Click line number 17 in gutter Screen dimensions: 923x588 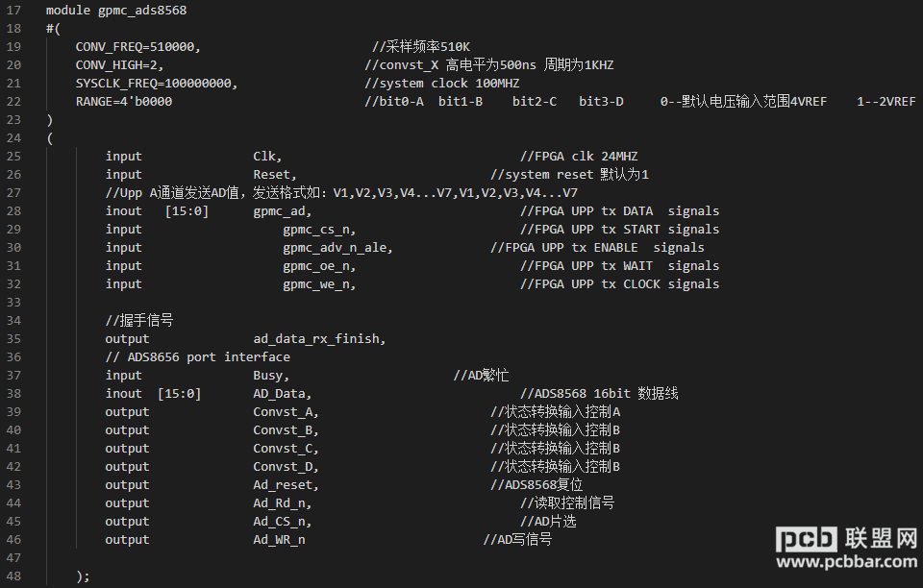pyautogui.click(x=13, y=11)
